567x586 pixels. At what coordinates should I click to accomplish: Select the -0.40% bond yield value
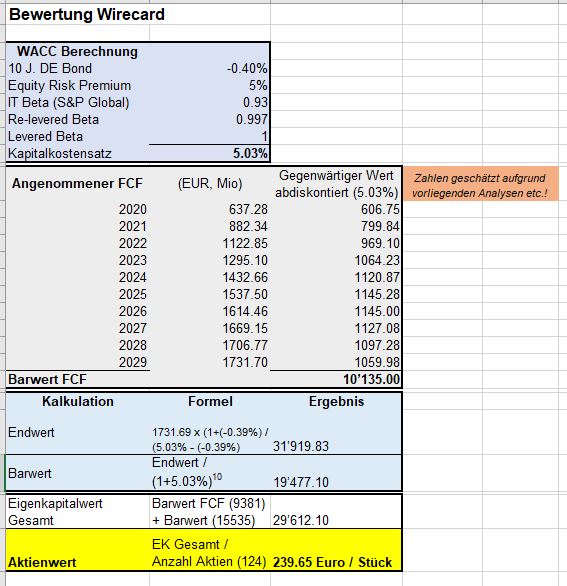click(x=247, y=68)
